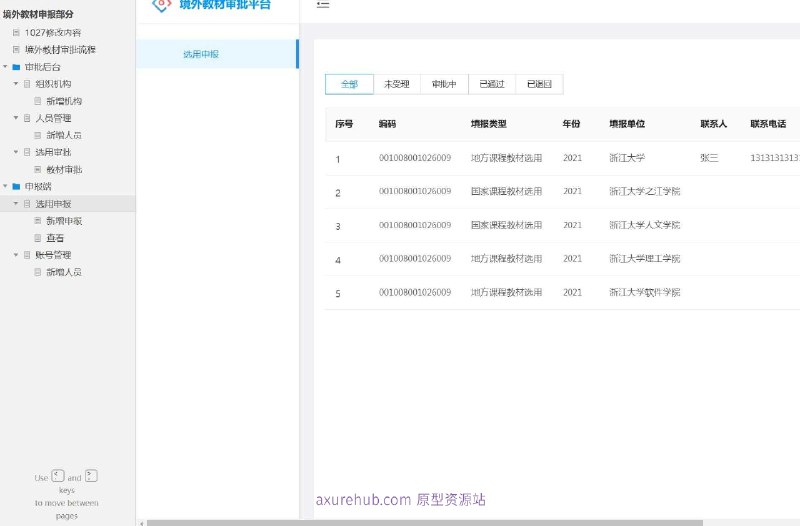The height and width of the screenshot is (526, 800).
Task: Click the blue folder icon of 审批后台
Action: 16,67
